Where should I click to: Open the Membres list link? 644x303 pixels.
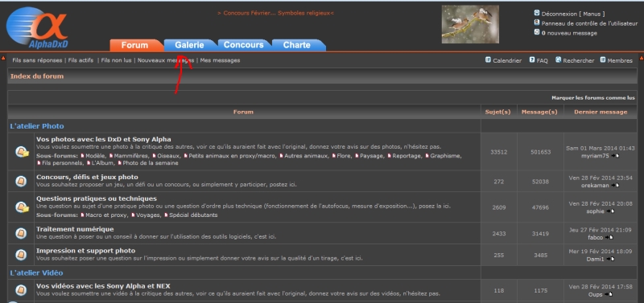(620, 61)
